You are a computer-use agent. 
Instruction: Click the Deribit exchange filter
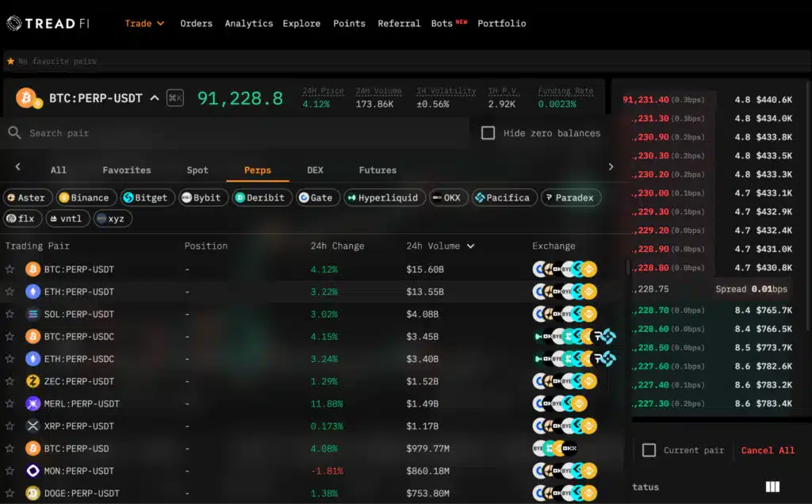coord(261,197)
